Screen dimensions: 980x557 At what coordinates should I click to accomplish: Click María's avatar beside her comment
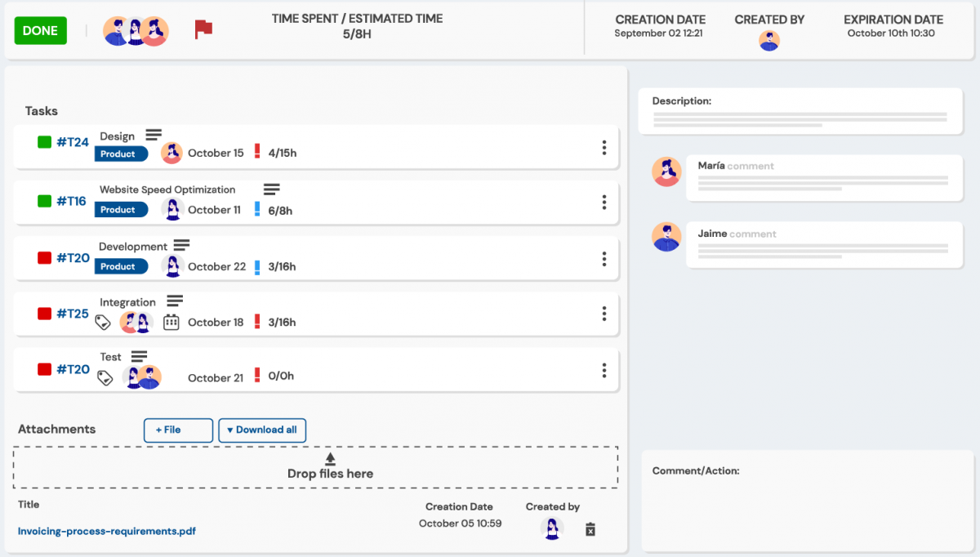666,172
